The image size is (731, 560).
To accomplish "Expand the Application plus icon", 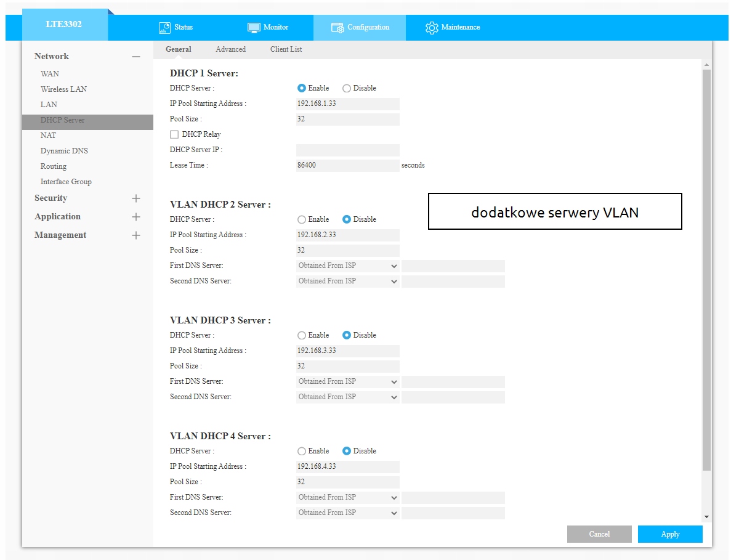I will coord(136,217).
